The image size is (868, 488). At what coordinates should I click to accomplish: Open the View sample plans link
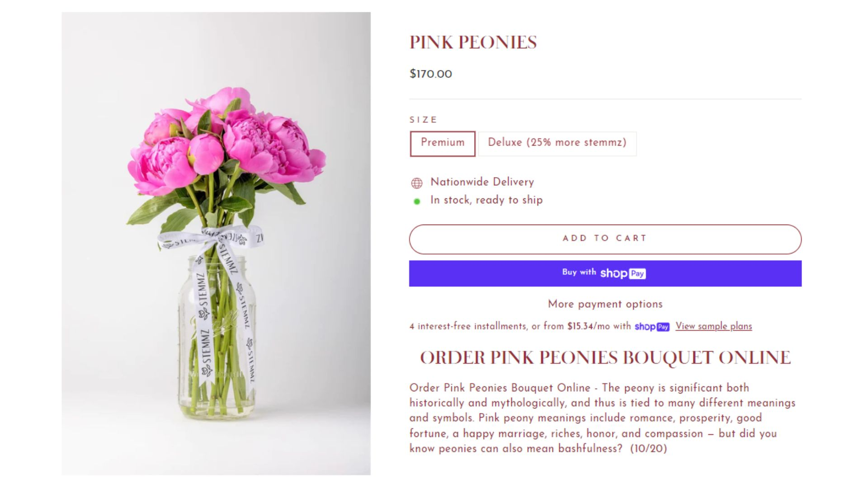[713, 326]
